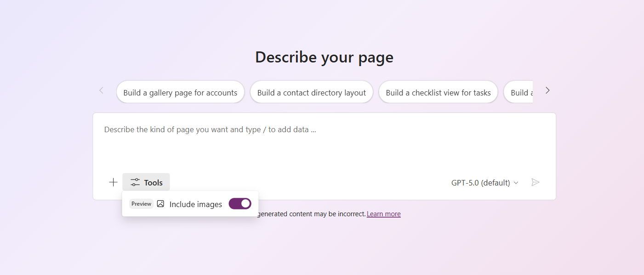Expand the Tools options menu

click(146, 182)
